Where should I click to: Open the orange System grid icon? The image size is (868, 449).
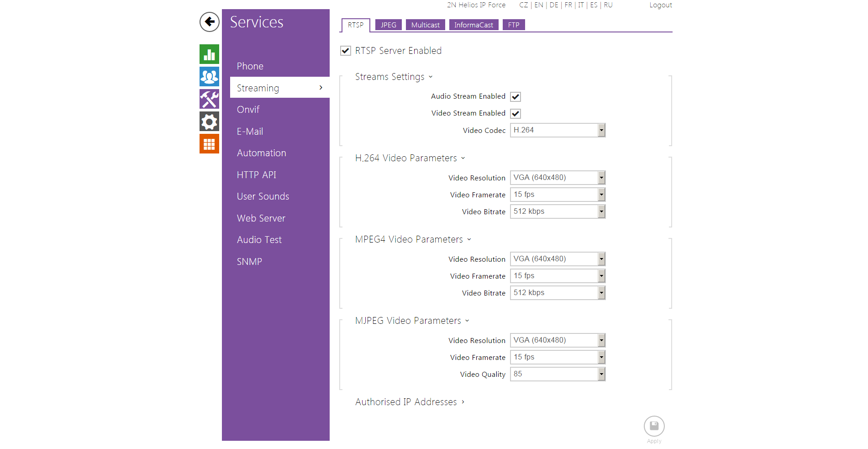click(x=209, y=144)
